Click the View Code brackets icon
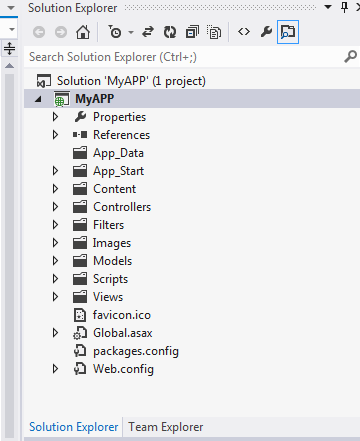360x441 pixels. click(x=244, y=32)
